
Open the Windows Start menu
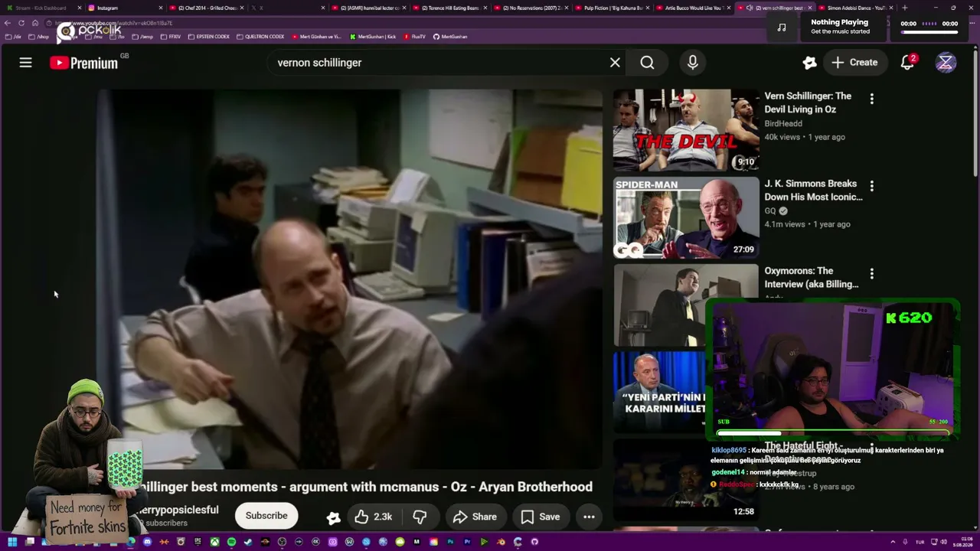pos(12,542)
